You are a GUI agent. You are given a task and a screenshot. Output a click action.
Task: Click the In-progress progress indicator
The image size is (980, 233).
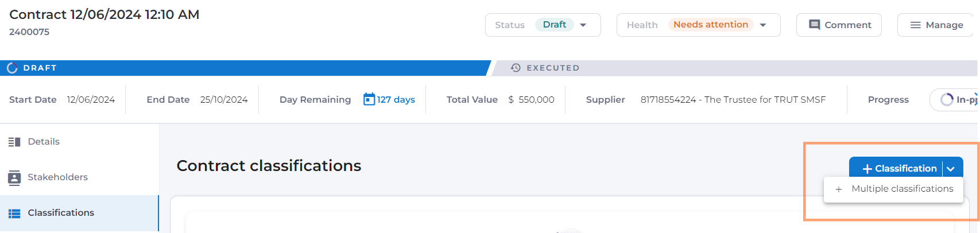point(956,100)
